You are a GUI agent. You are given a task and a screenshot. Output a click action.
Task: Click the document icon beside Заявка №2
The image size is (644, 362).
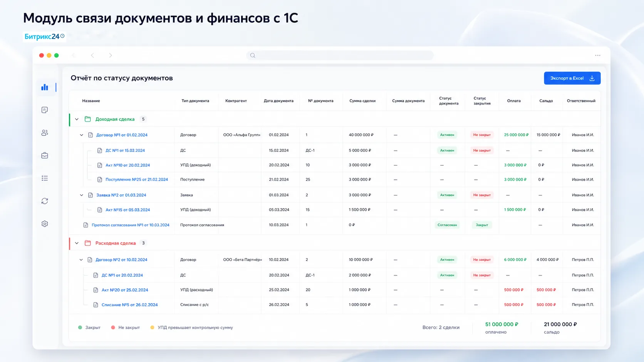point(91,195)
